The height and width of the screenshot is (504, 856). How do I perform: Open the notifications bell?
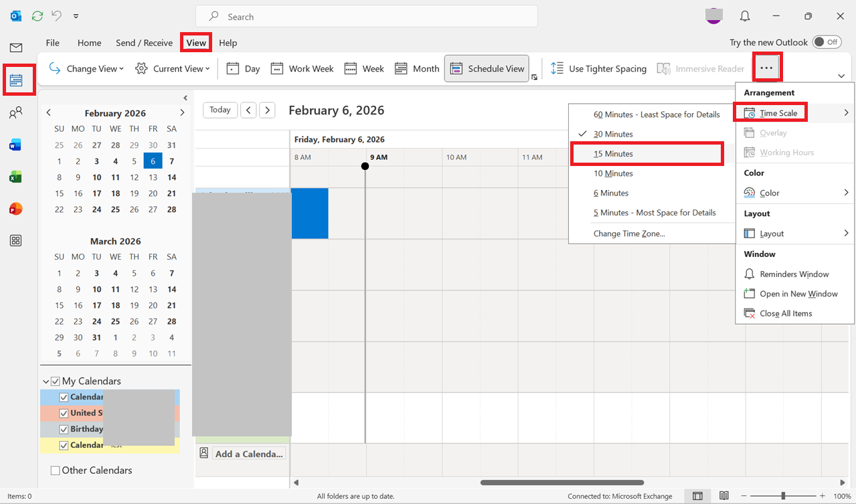click(x=745, y=16)
